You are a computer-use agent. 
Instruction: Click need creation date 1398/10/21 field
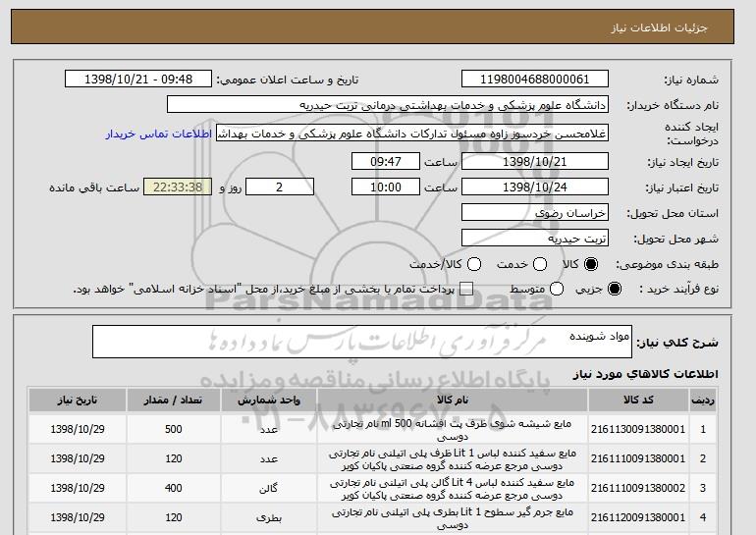[x=535, y=161]
